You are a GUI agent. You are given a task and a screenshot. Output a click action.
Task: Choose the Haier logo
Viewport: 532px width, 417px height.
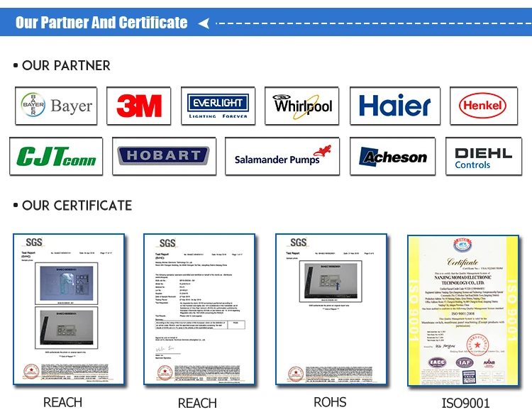click(x=395, y=106)
